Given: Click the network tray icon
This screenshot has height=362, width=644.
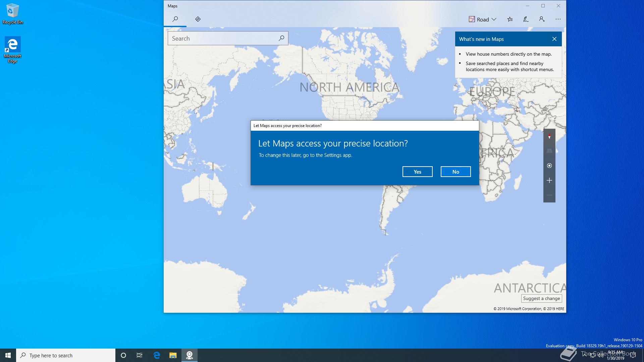Looking at the screenshot, I should 593,356.
